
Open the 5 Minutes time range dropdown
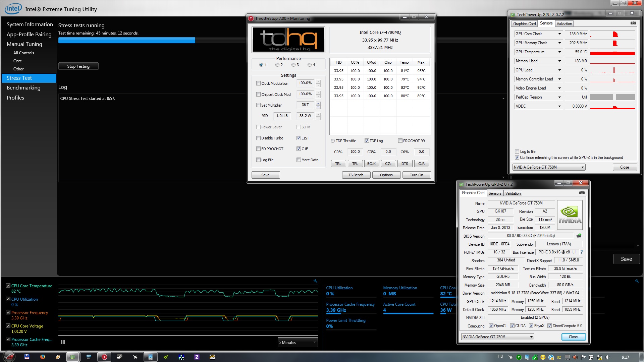pos(298,342)
